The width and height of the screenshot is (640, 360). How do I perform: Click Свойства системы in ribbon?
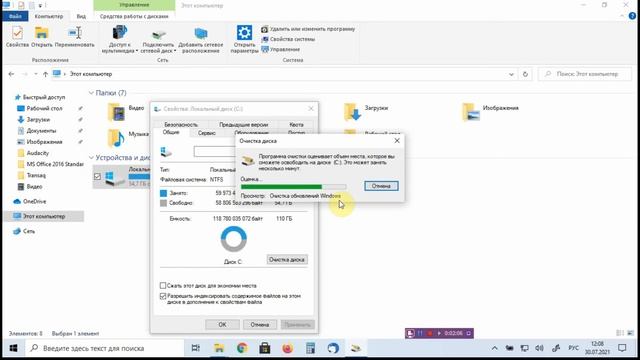coord(288,39)
